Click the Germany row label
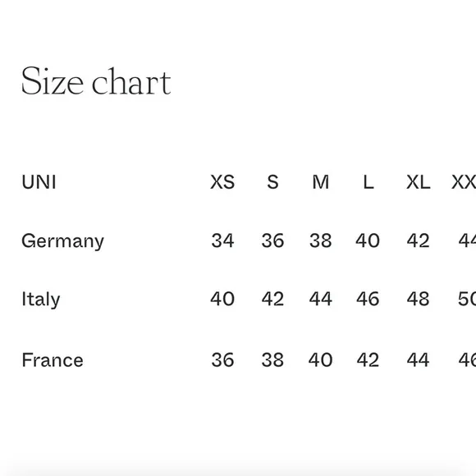 pyautogui.click(x=63, y=241)
